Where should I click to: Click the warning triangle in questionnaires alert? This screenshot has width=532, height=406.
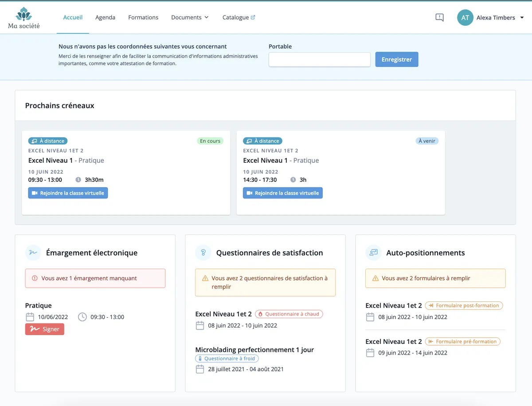[x=205, y=278]
